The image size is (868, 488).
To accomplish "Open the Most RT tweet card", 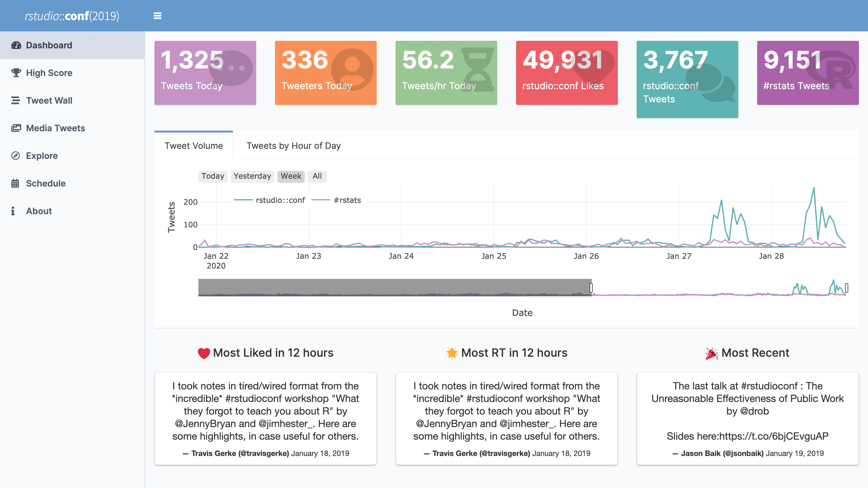I will coord(506,419).
